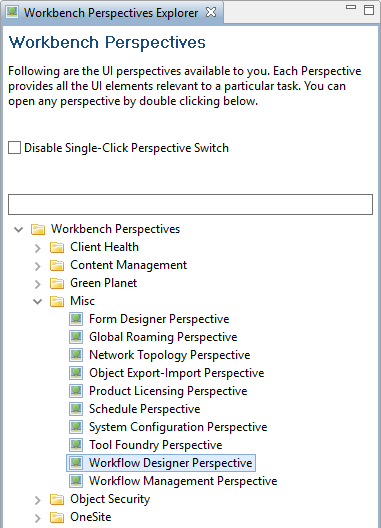Expand the Client Health folder
Screen dimensions: 381x528
[x=37, y=248]
